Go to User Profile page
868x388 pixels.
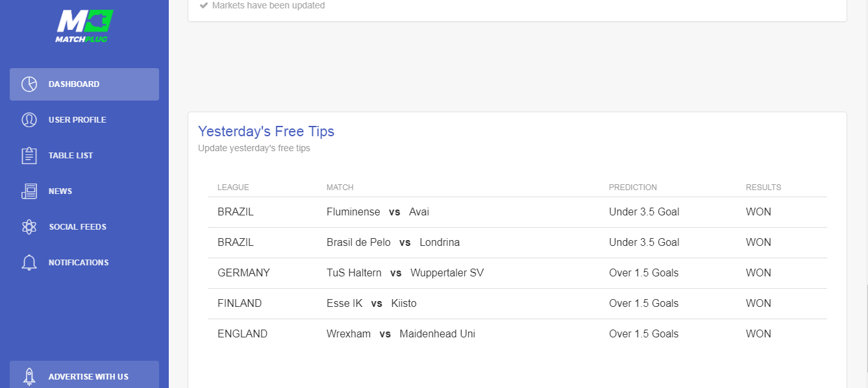pos(84,120)
